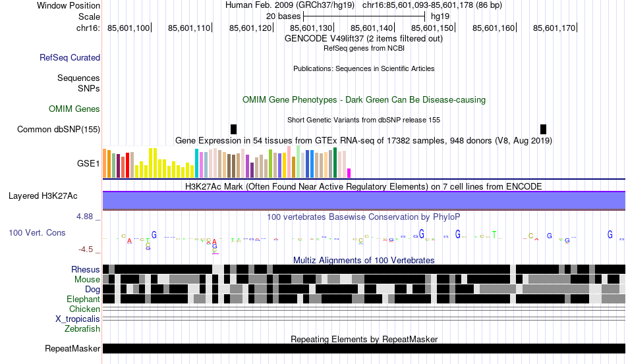
Task: Click the Sequences track label
Action: [78, 78]
